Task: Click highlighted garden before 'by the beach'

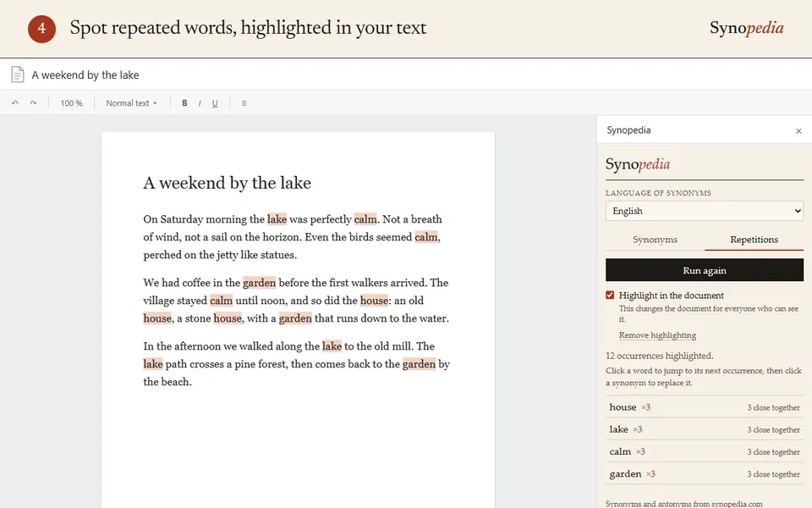Action: [419, 364]
